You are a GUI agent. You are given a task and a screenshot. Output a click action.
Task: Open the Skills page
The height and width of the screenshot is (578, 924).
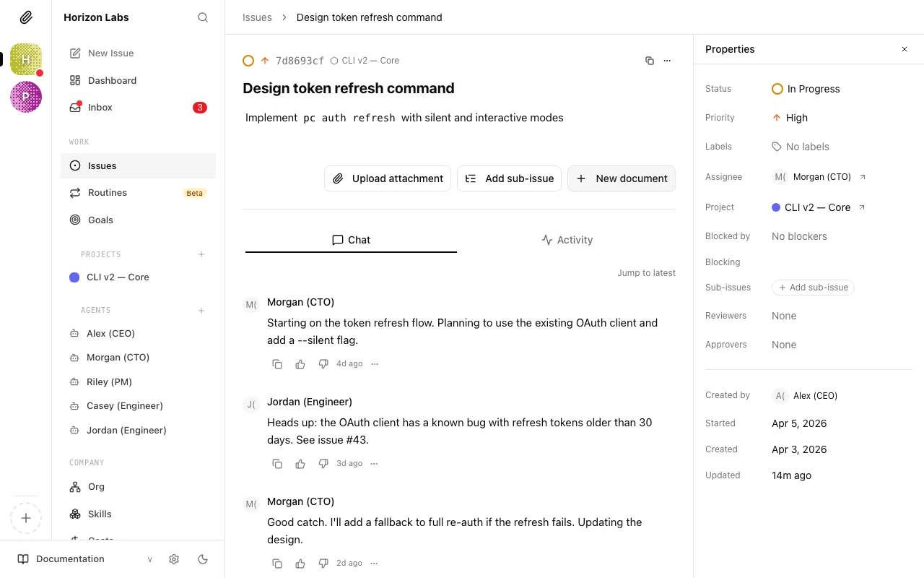(138, 514)
